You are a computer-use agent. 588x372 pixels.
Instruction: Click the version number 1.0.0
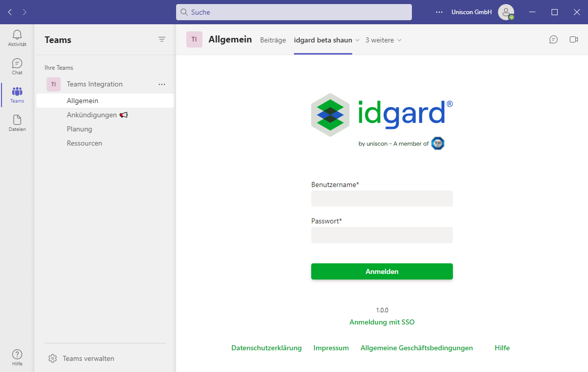(382, 310)
